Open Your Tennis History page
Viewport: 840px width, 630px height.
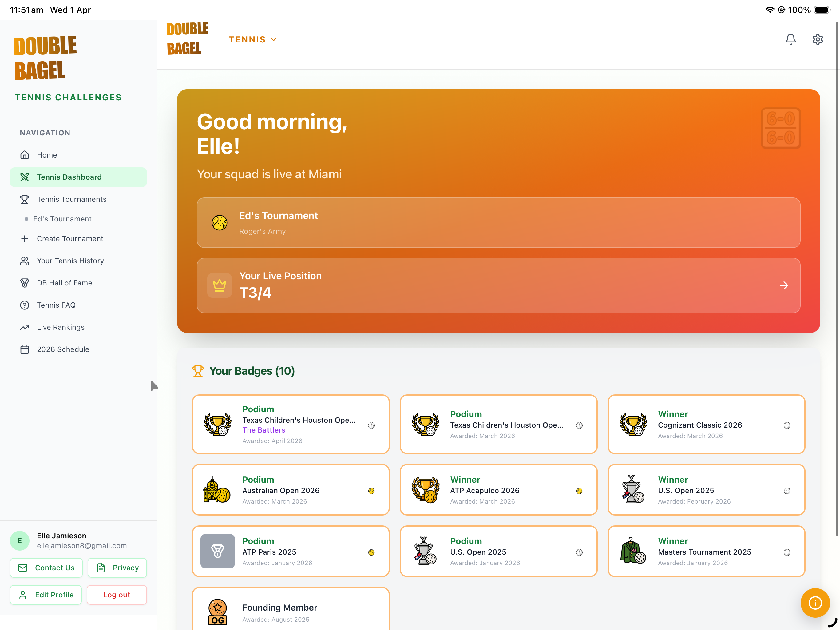(78, 261)
